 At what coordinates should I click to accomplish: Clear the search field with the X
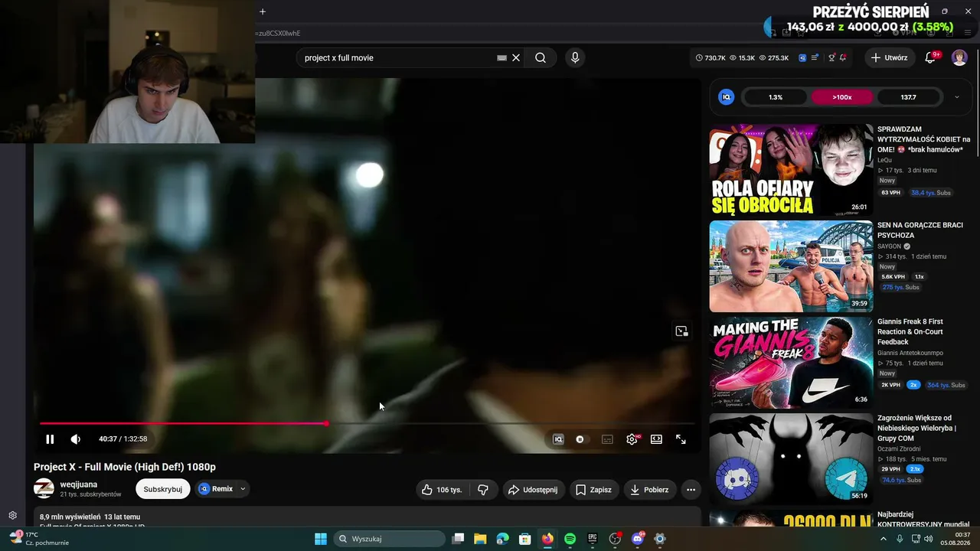click(516, 57)
